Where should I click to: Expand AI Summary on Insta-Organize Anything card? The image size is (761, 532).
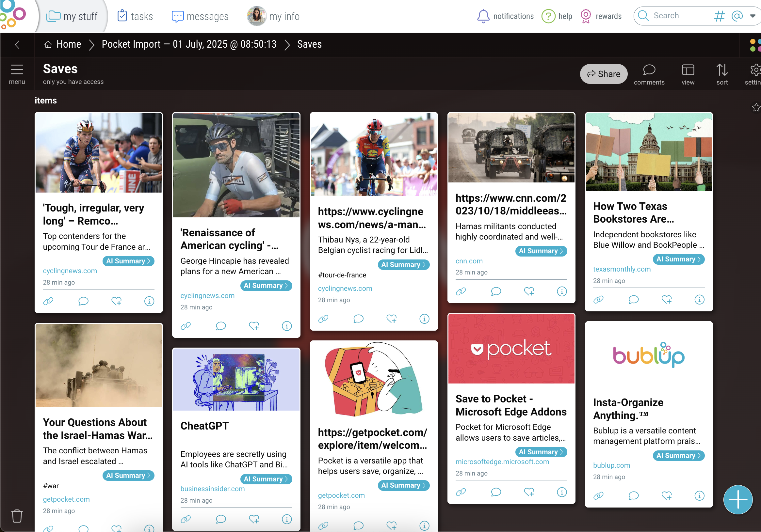678,456
